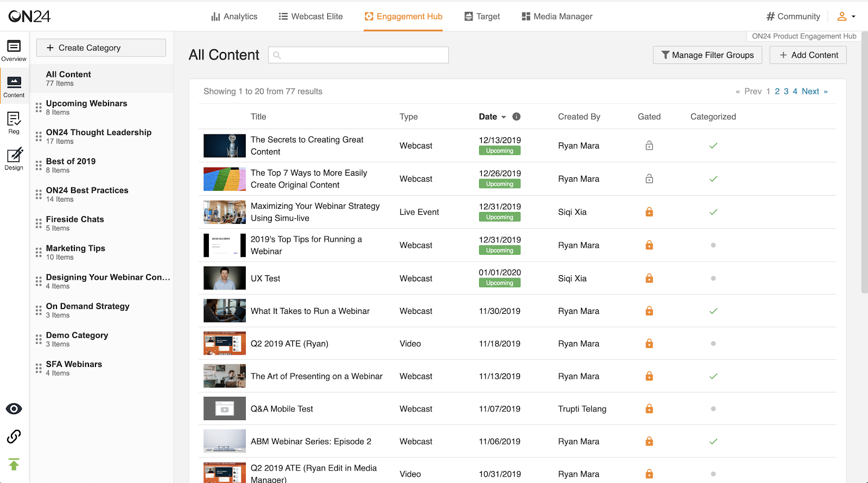
Task: Toggle gated lock for Maximizing Your Webinar Strategy
Action: [x=649, y=212]
